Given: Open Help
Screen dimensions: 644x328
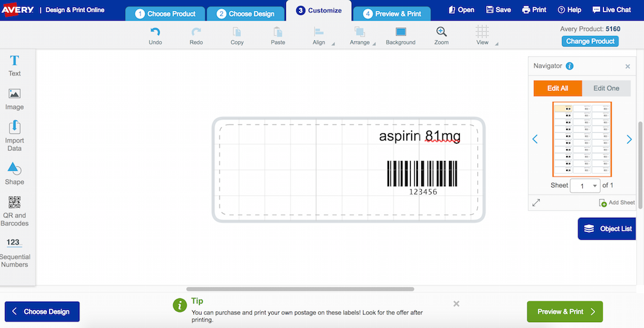Looking at the screenshot, I should 569,10.
